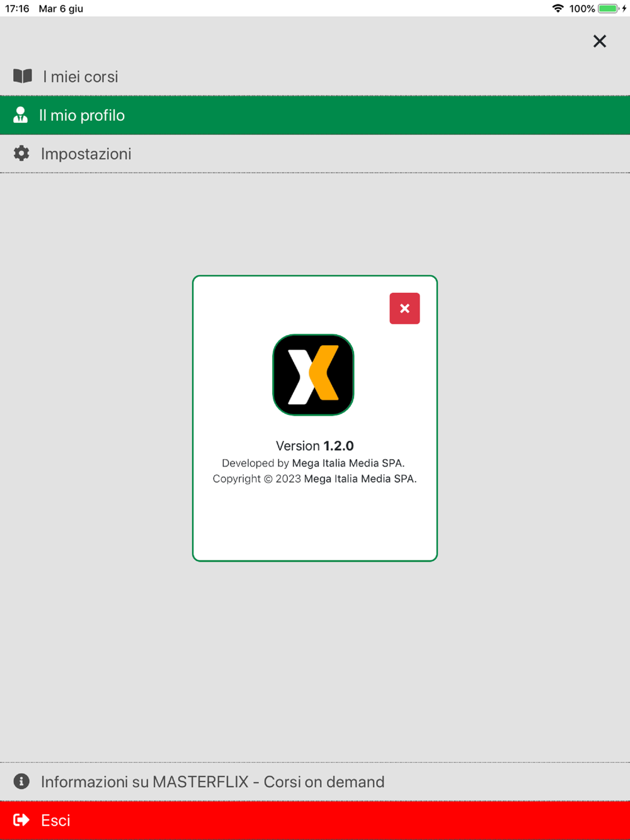This screenshot has height=840, width=630.
Task: Tap the Copyright © 2023 line
Action: (x=314, y=479)
